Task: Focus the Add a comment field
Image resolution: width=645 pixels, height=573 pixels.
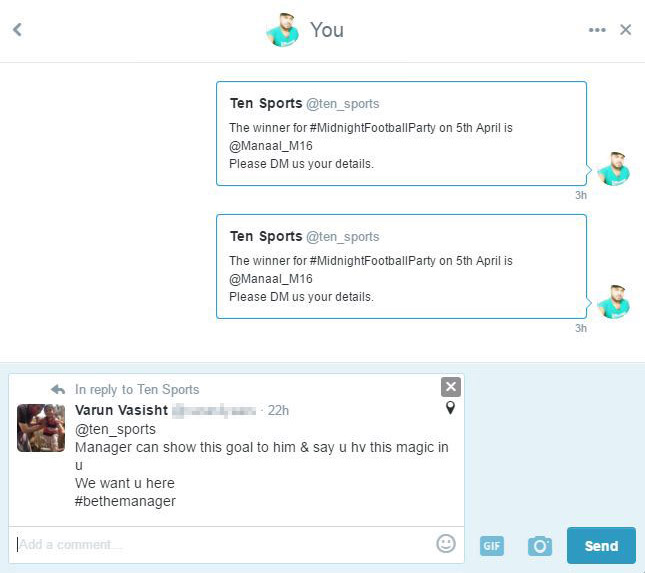Action: click(220, 544)
